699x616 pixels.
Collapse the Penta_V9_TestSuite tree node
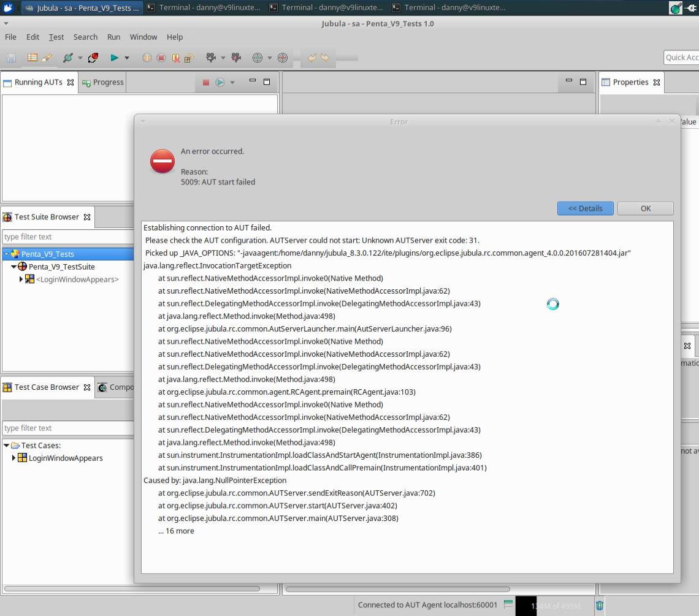click(x=14, y=267)
